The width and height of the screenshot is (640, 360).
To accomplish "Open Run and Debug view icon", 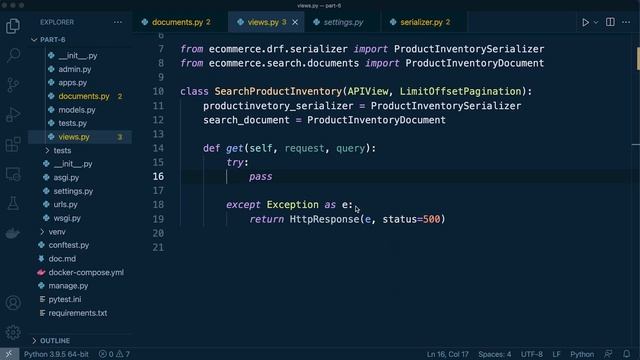I will click(x=13, y=115).
